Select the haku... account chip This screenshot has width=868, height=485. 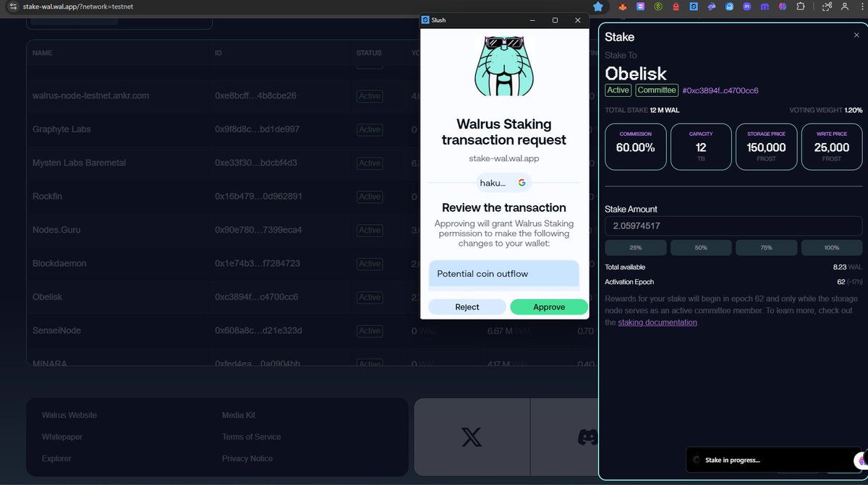(x=503, y=183)
